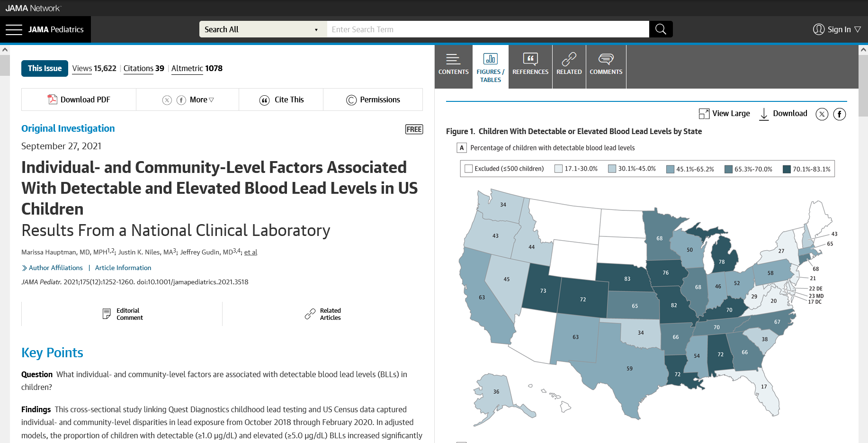Click Download PDF button
Image resolution: width=868 pixels, height=443 pixels.
pos(79,100)
